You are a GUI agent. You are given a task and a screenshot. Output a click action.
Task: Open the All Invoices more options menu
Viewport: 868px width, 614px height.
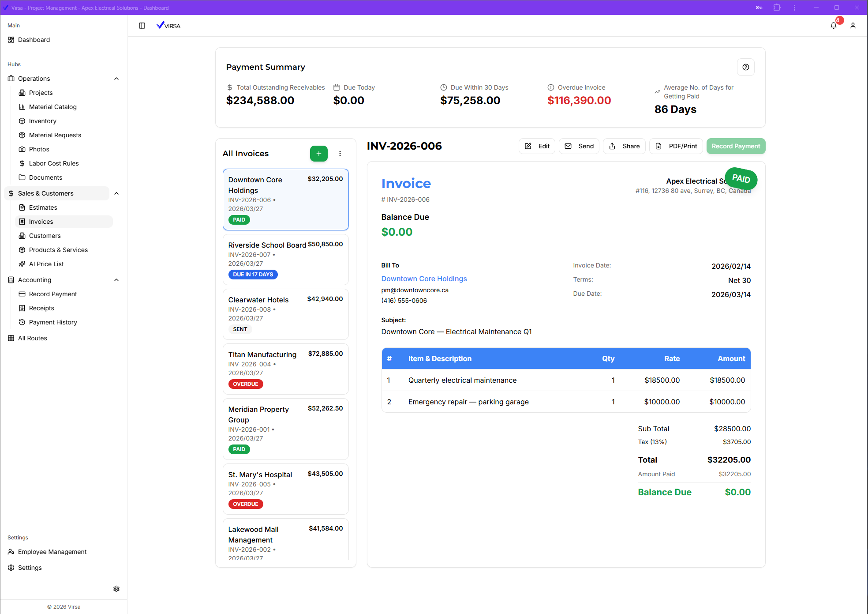pyautogui.click(x=340, y=154)
